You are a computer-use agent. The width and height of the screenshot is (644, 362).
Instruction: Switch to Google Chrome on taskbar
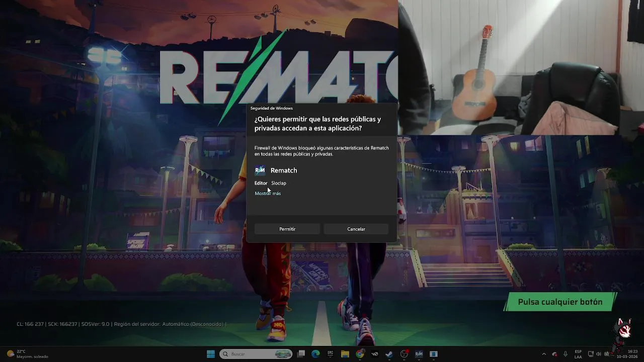coord(360,354)
